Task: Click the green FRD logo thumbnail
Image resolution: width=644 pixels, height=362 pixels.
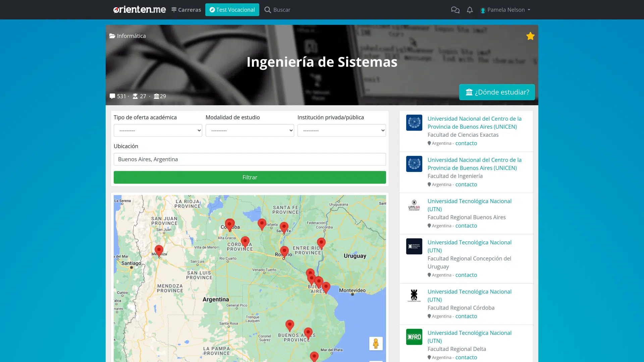Action: tap(414, 337)
